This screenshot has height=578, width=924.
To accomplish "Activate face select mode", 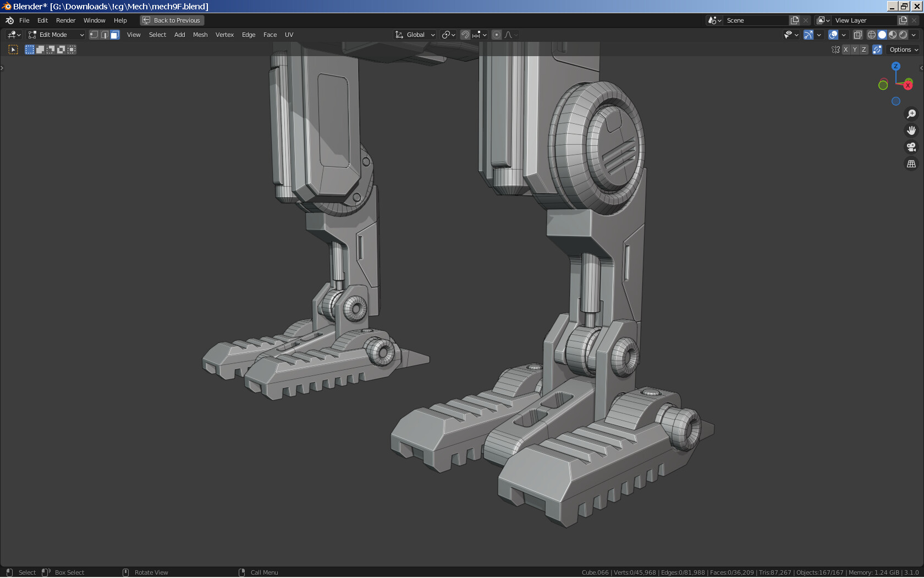I will point(114,34).
